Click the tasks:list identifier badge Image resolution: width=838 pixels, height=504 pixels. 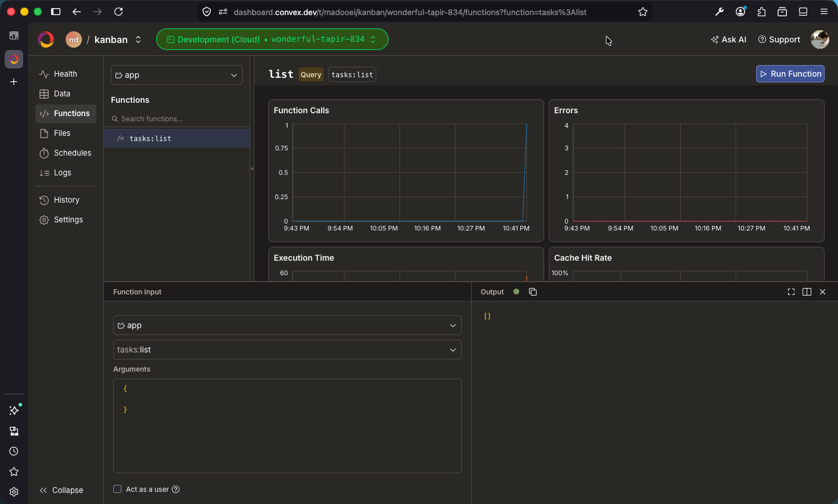[352, 74]
